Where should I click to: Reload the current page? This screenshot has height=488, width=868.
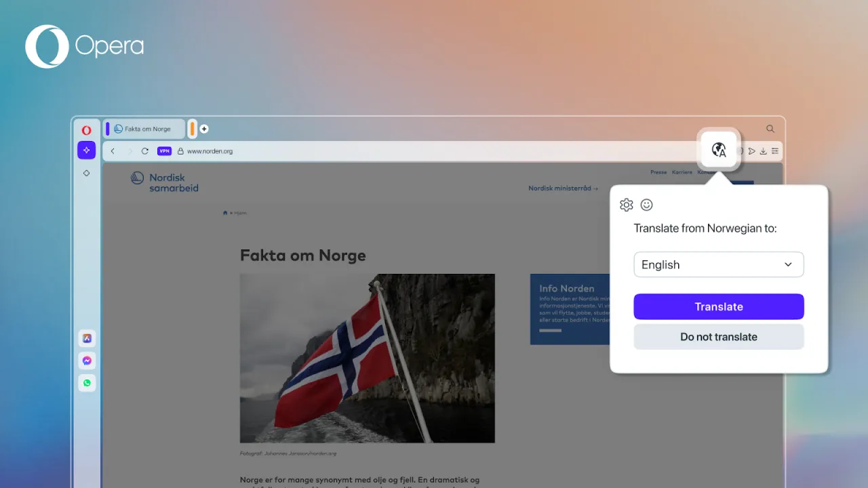(144, 150)
